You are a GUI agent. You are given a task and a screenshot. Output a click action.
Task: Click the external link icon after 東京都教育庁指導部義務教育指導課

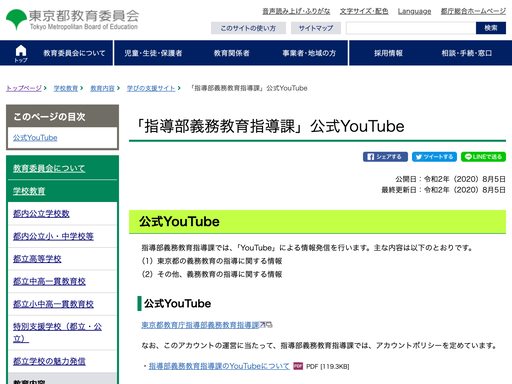pos(266,325)
